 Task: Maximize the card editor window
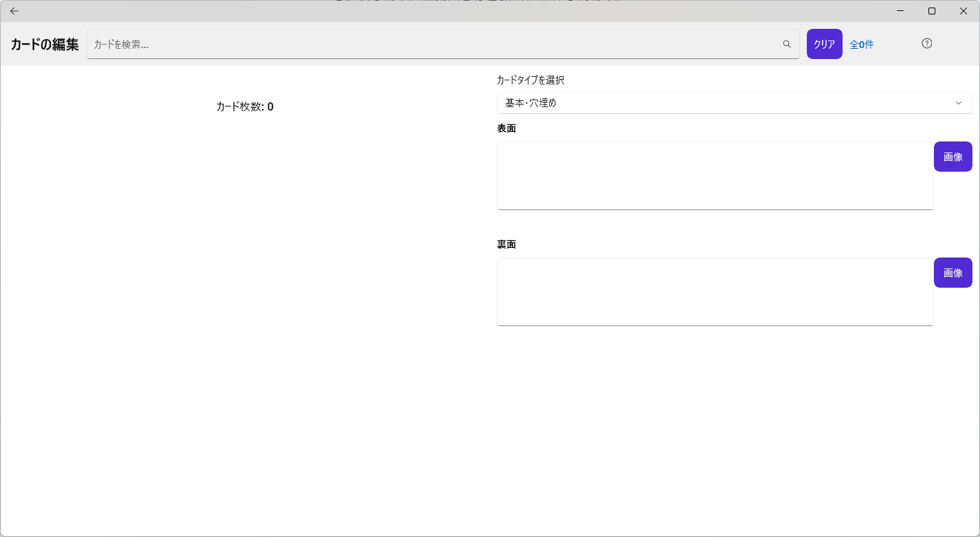click(932, 11)
